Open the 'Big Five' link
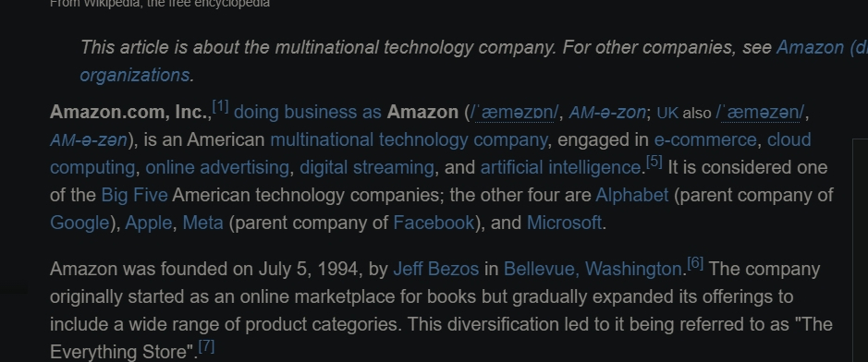The height and width of the screenshot is (362, 868). pos(135,196)
